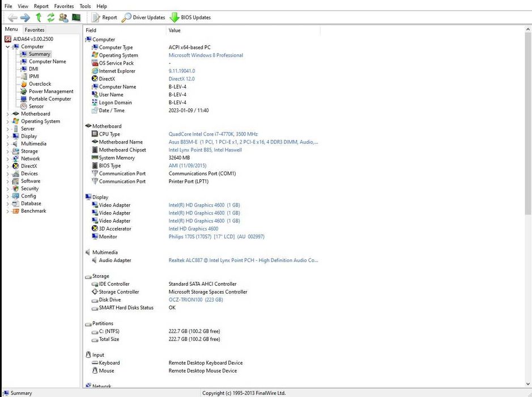Image resolution: width=532 pixels, height=397 pixels.
Task: Check for BIOS Updates
Action: tap(190, 18)
